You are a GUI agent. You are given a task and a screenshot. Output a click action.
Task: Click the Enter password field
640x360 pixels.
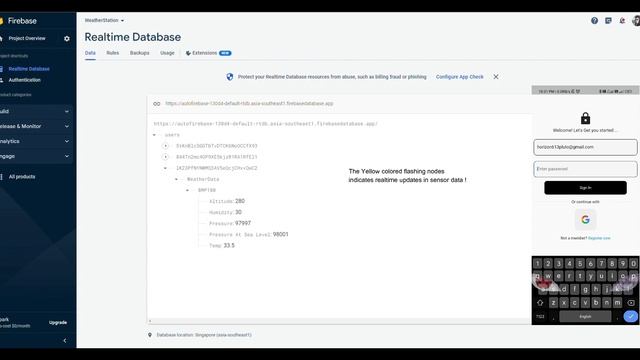[585, 169]
